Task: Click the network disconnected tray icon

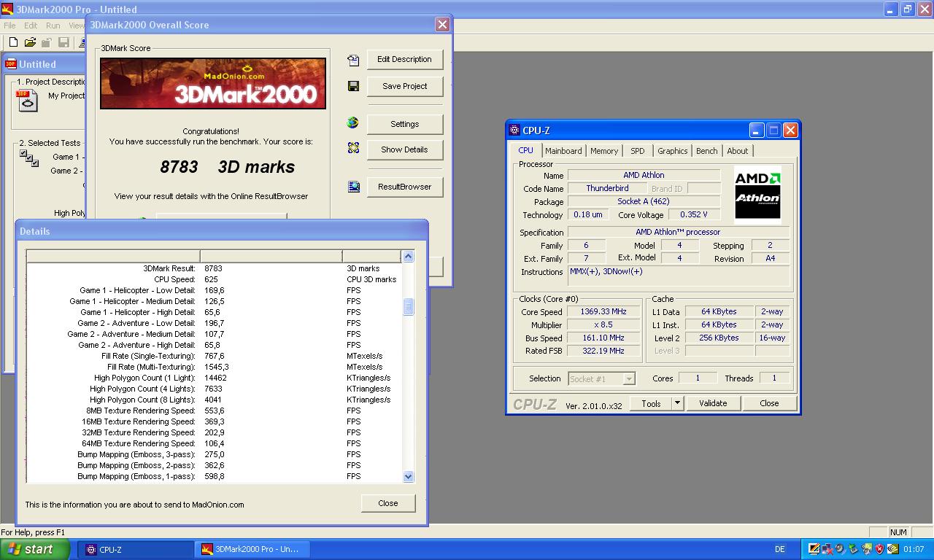Action: tap(827, 549)
